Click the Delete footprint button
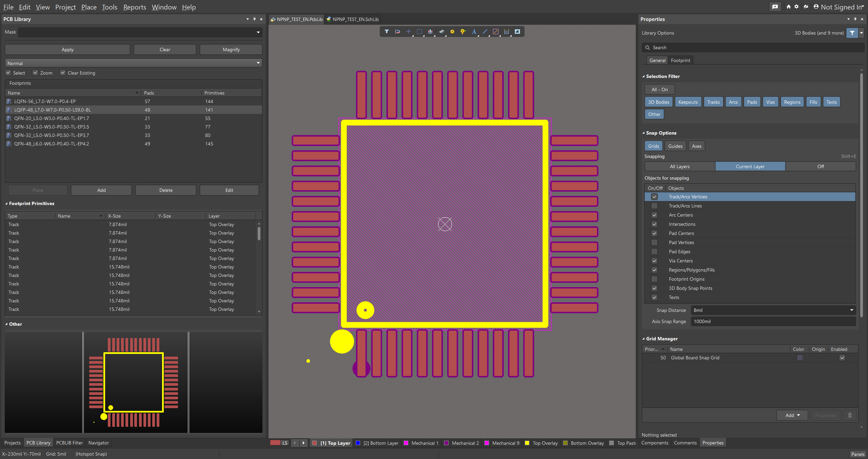This screenshot has height=459, width=868. click(166, 190)
